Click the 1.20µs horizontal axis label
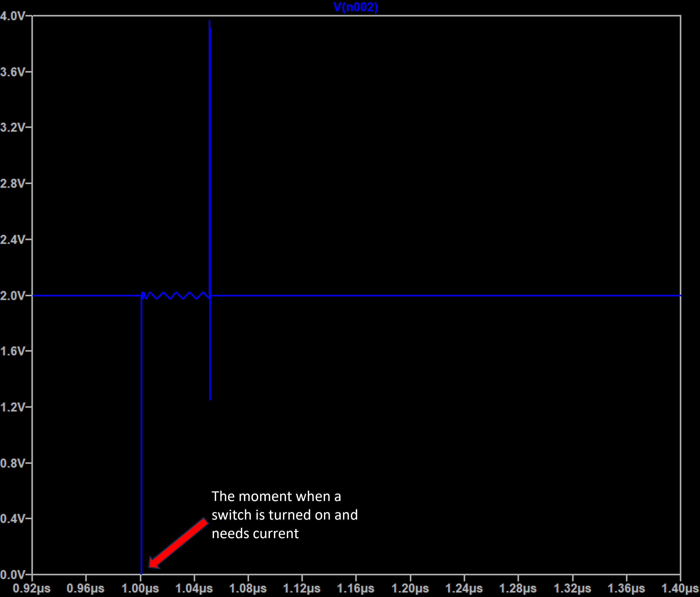This screenshot has height=597, width=700. [x=410, y=589]
